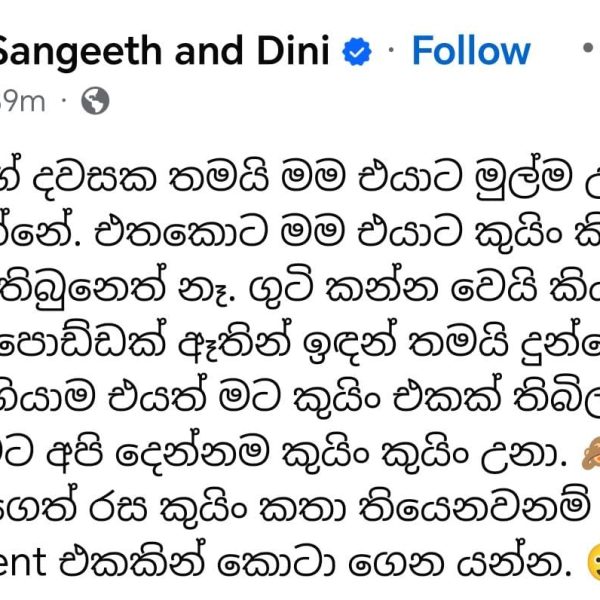Viewport: 600px width, 600px height.
Task: Follow the Sangeeth and Dini page
Action: pos(471,51)
